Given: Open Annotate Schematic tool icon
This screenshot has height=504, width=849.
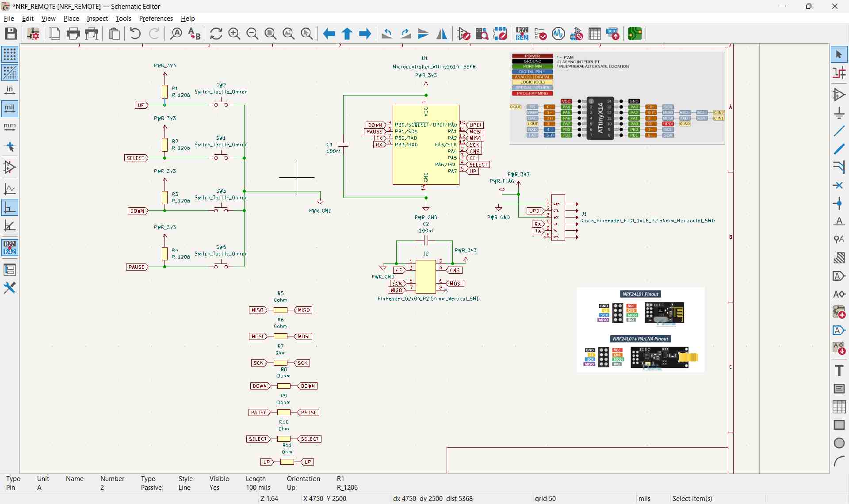Looking at the screenshot, I should click(522, 34).
